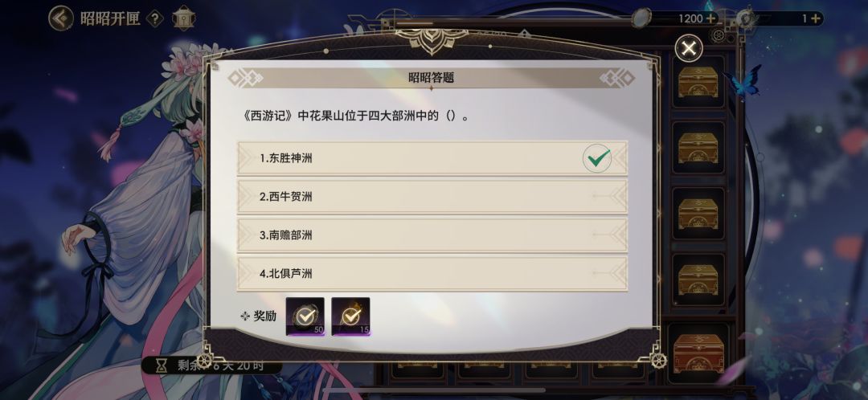Tap the magnifier currency icon
This screenshot has height=400, width=868.
click(x=641, y=17)
